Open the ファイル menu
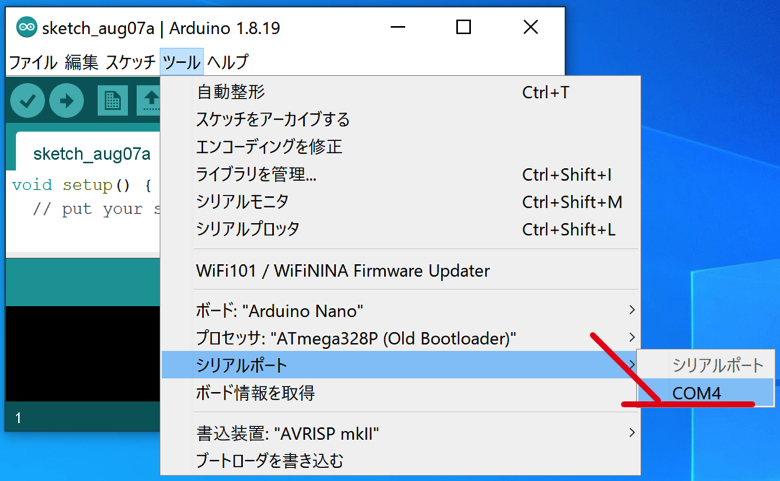This screenshot has width=780, height=481. [33, 62]
